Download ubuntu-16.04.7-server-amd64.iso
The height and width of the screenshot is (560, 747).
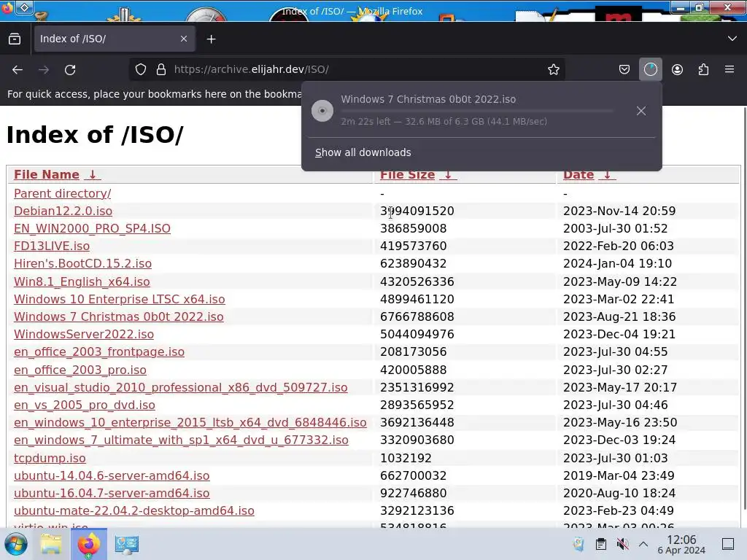pyautogui.click(x=112, y=494)
